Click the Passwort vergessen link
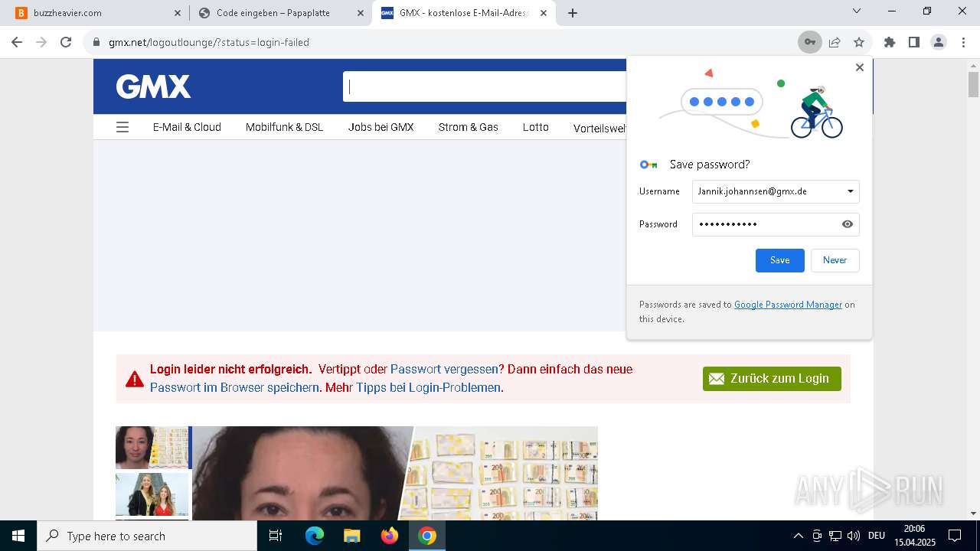Screen dimensions: 980x551 (444, 369)
